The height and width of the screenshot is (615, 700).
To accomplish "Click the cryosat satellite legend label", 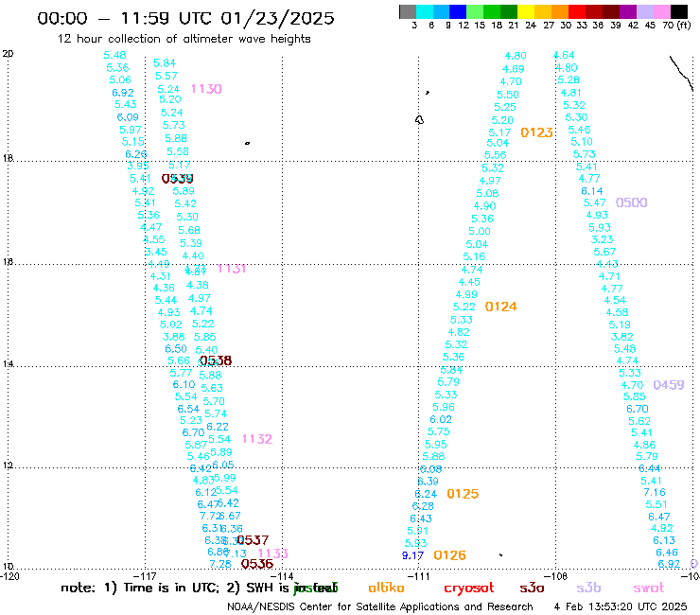I will click(469, 588).
